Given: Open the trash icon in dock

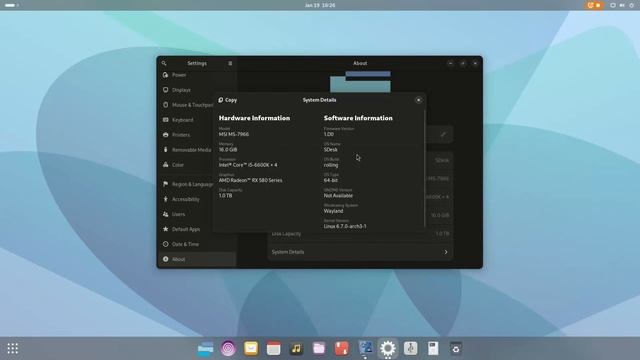Looking at the screenshot, I should pyautogui.click(x=456, y=349).
